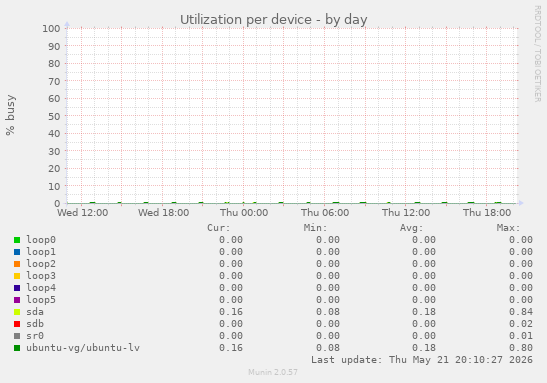Click the sr0 gray color swatch

pyautogui.click(x=17, y=336)
